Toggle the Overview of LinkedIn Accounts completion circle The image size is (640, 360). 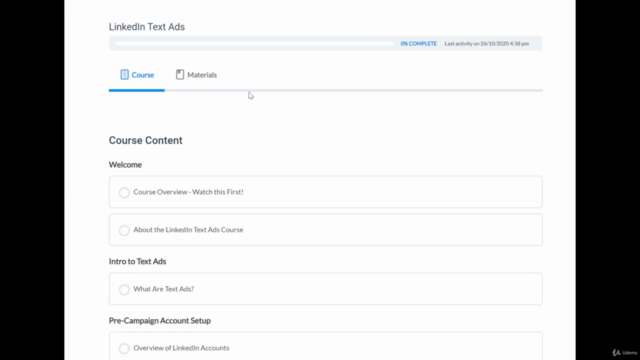[x=124, y=348]
